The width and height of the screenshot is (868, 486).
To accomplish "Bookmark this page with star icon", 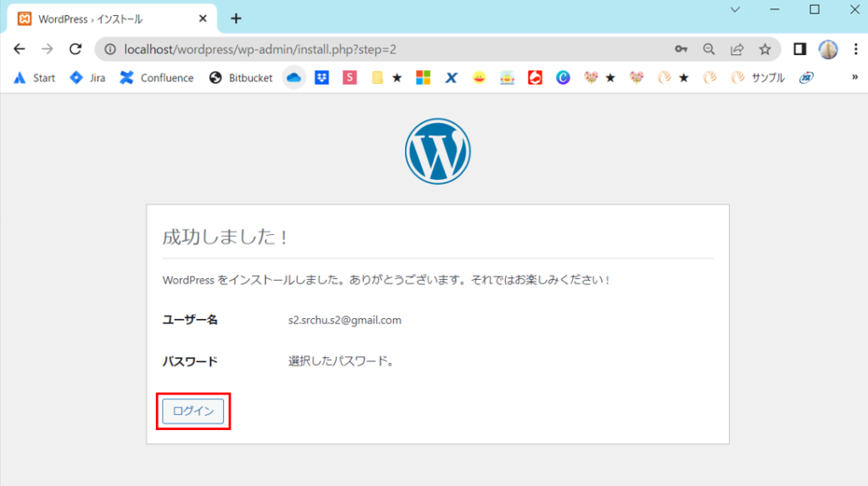I will pos(765,49).
